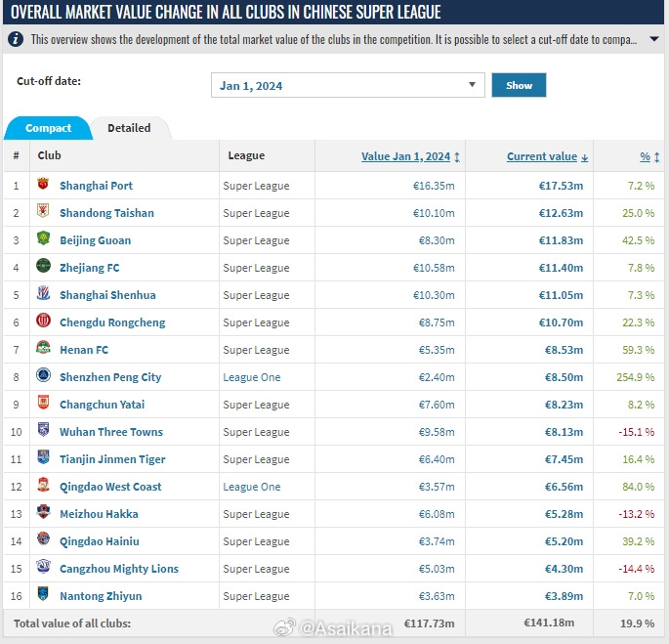Image resolution: width=669 pixels, height=644 pixels.
Task: Expand the overview description arrow
Action: [653, 39]
